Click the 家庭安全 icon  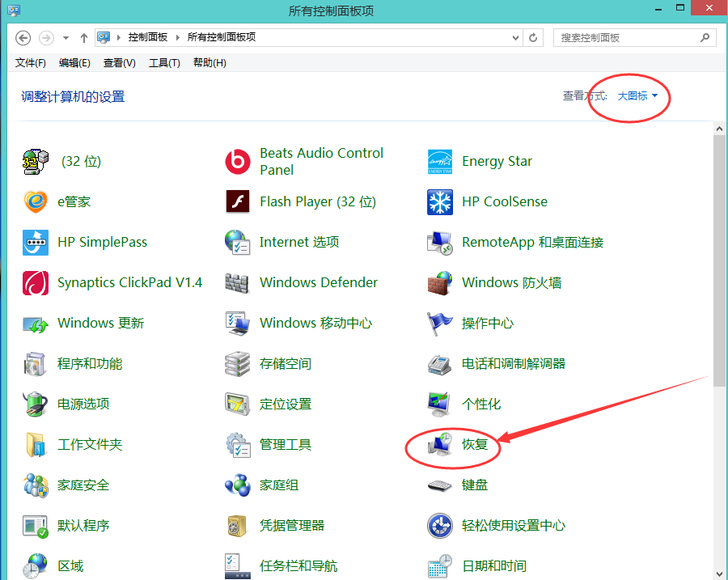[36, 485]
